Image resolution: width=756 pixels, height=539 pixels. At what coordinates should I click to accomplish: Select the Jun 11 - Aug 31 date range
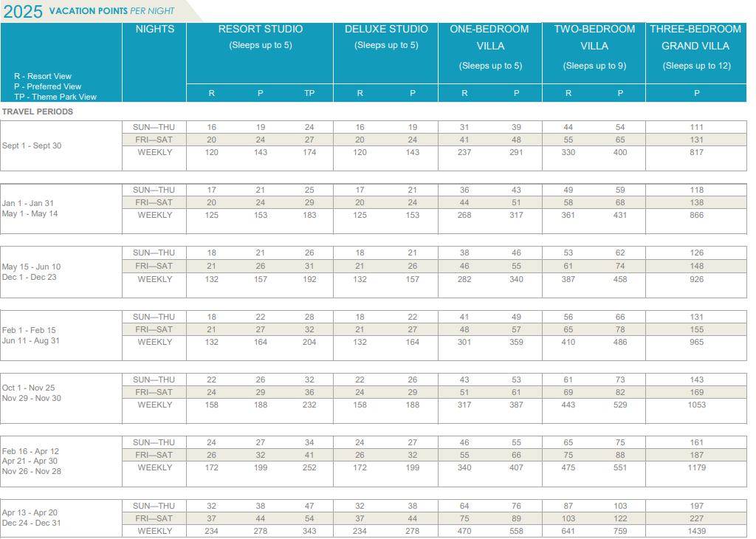click(31, 341)
